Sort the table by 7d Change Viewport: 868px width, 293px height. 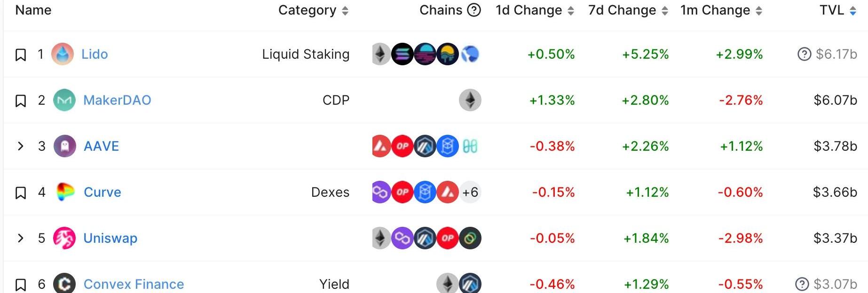click(x=628, y=10)
